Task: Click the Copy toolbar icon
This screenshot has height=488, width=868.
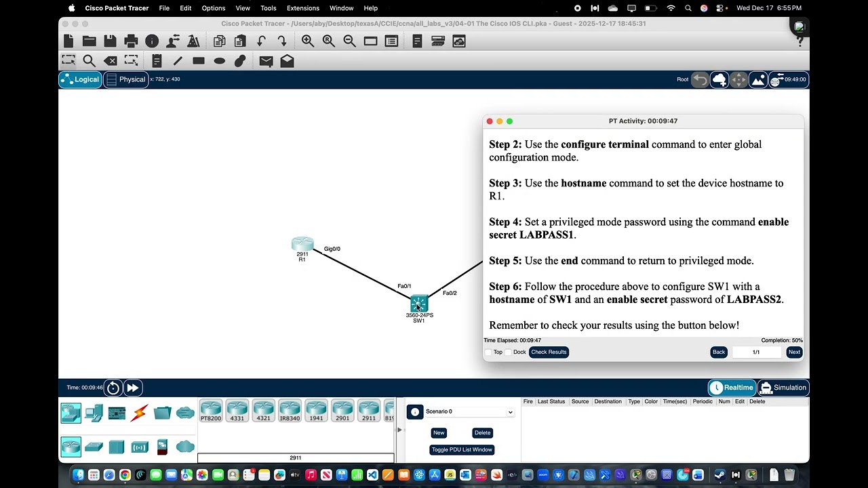Action: click(x=219, y=41)
